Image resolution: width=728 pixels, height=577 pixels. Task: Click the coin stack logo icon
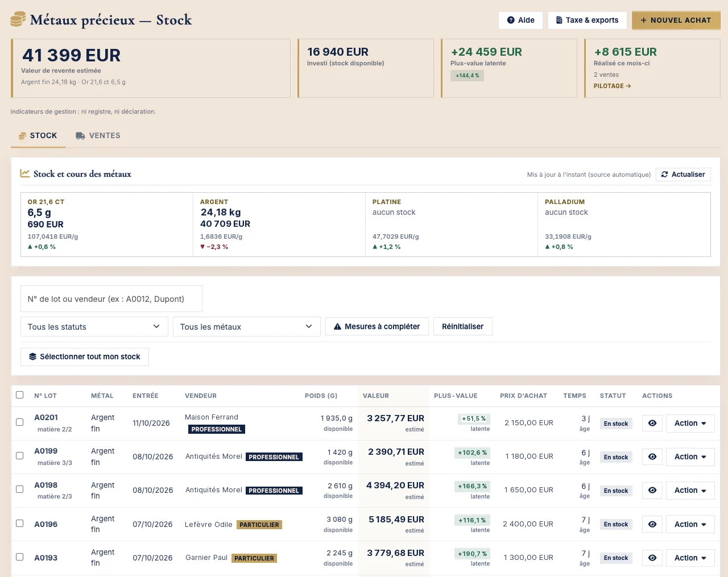[x=18, y=19]
